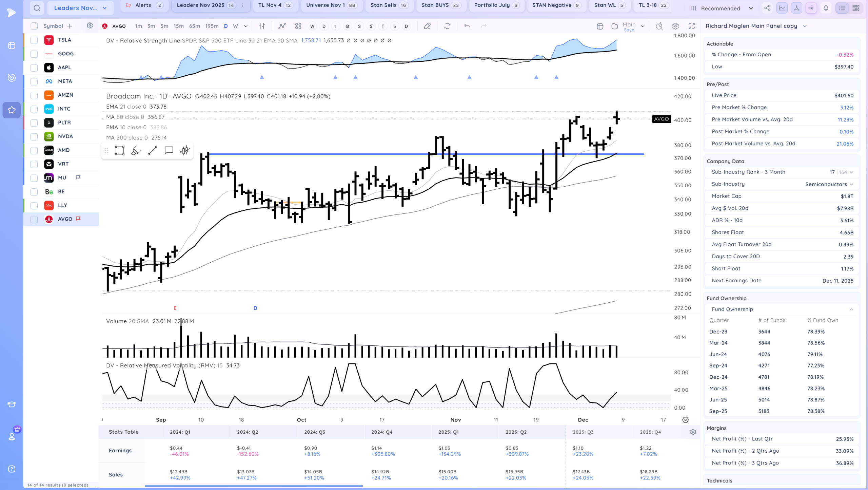This screenshot has width=868, height=490.
Task: Click the undo arrow icon
Action: [x=467, y=26]
